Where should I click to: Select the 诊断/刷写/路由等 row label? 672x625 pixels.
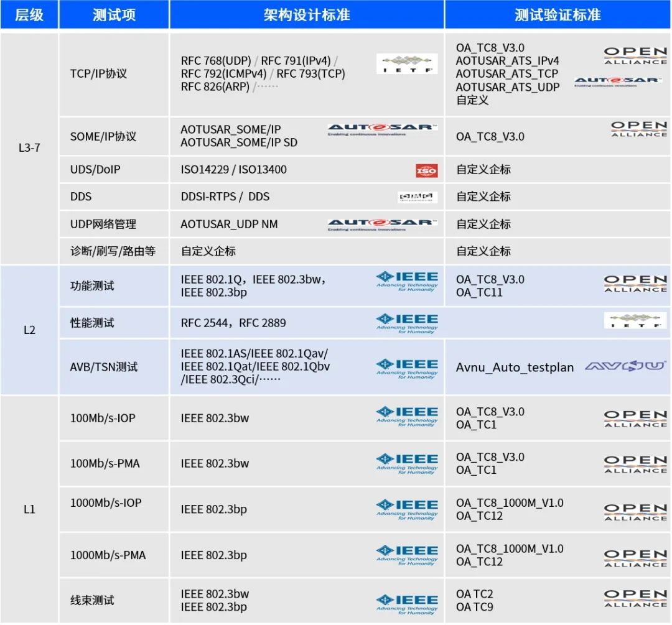[x=113, y=251]
